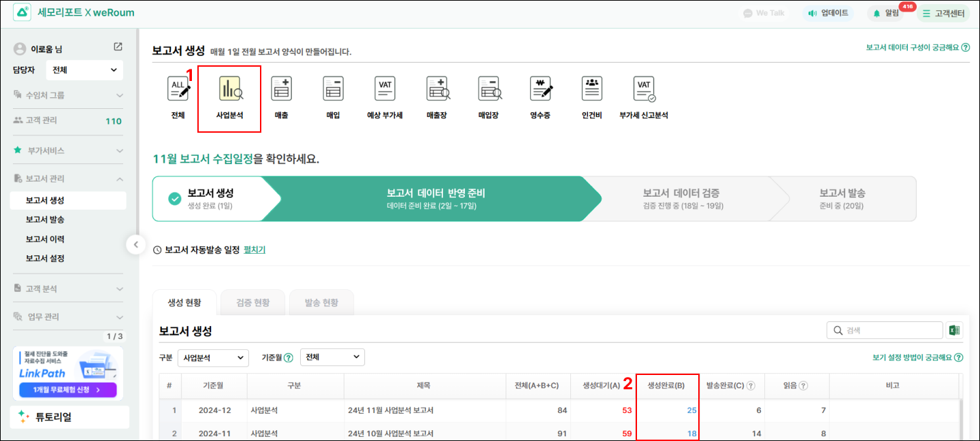980x441 pixels.
Task: Open the 구분 사업분석 dropdown
Action: click(213, 357)
